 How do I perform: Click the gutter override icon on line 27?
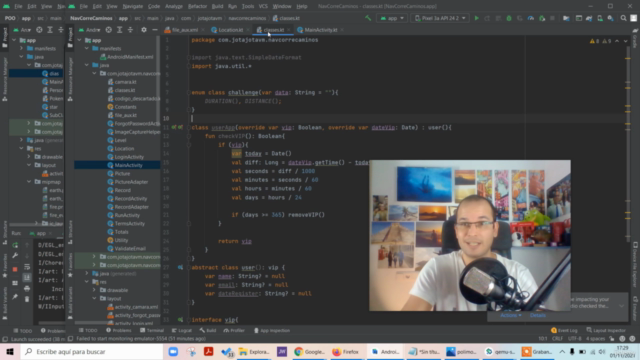180,267
